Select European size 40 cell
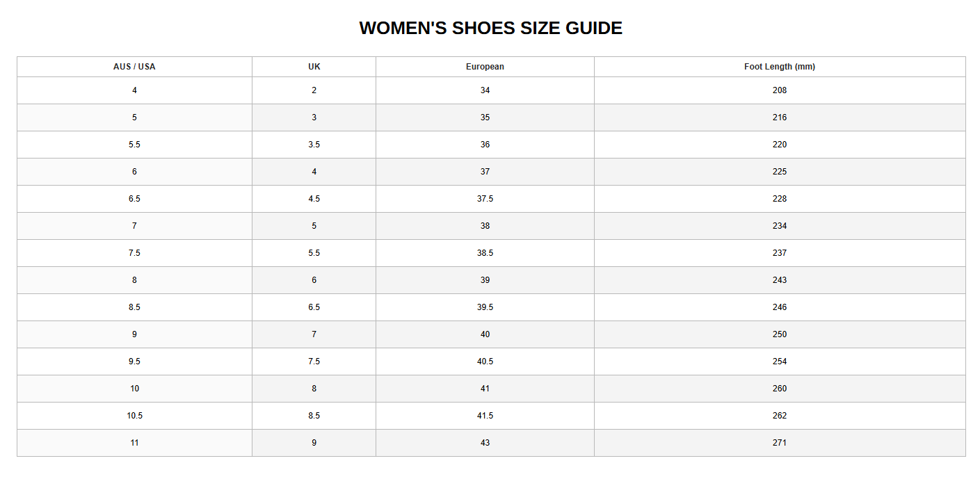The image size is (980, 479). coord(485,334)
